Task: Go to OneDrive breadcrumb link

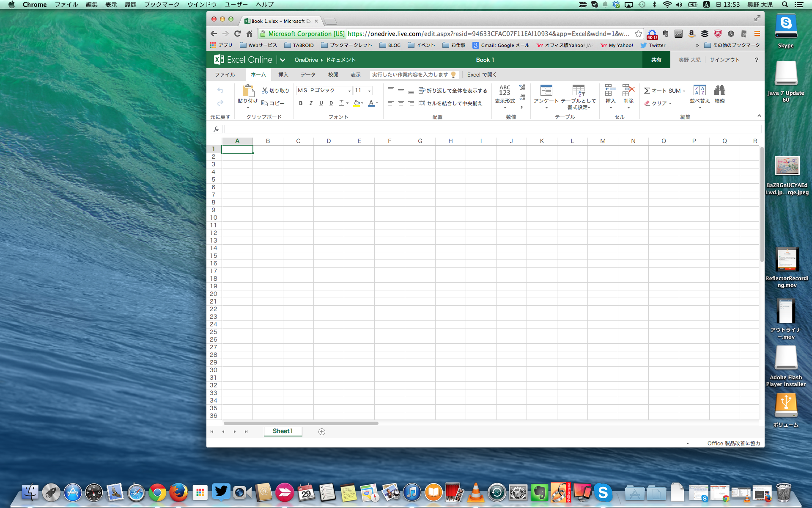Action: pyautogui.click(x=306, y=60)
